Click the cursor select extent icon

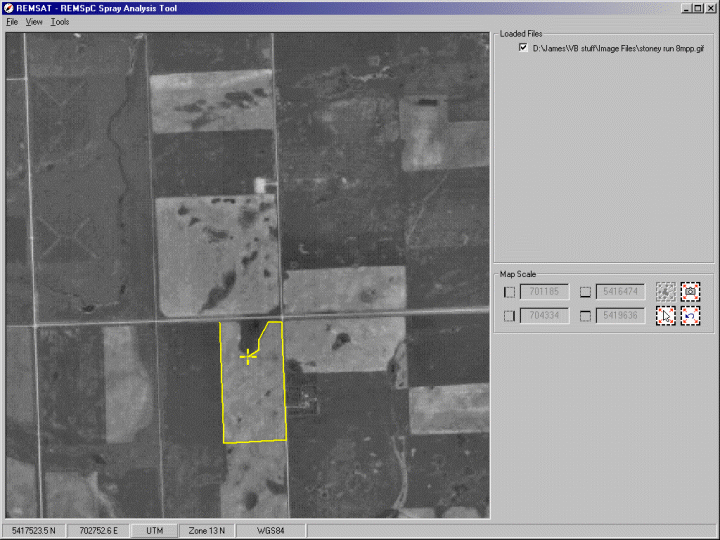click(x=666, y=316)
